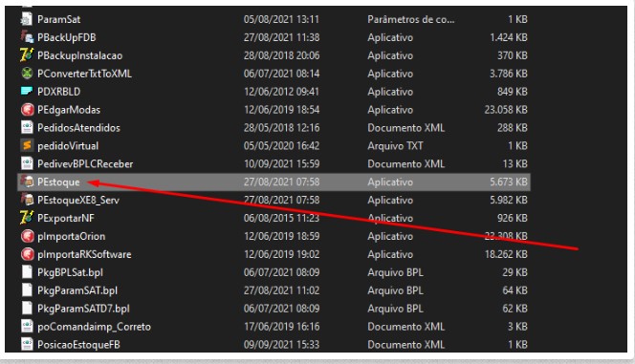
Task: Click the pImportaRKSoftware red icon
Action: (27, 254)
